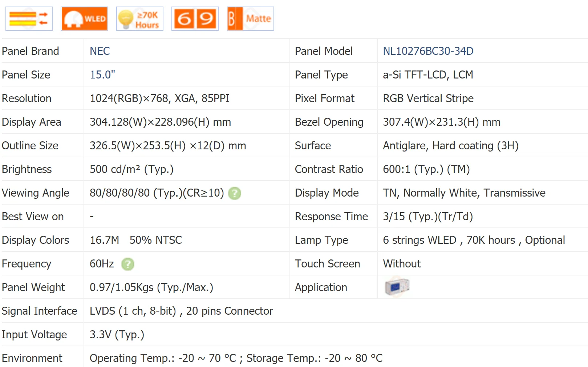Click the help icon beside 60Hz frequency

(128, 264)
